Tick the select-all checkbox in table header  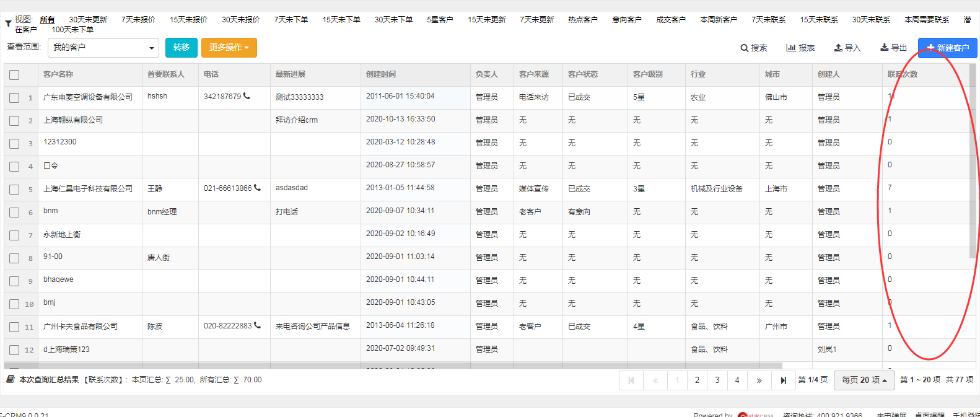(x=14, y=75)
